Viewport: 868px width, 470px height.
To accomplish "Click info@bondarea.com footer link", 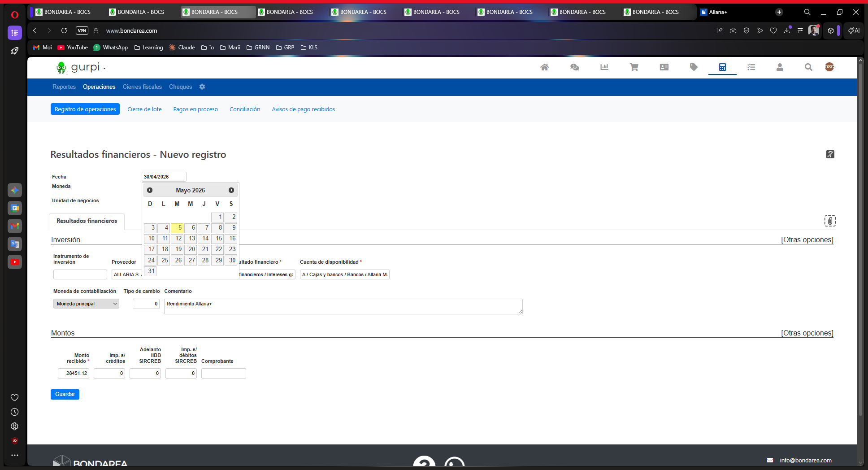I will pos(806,460).
